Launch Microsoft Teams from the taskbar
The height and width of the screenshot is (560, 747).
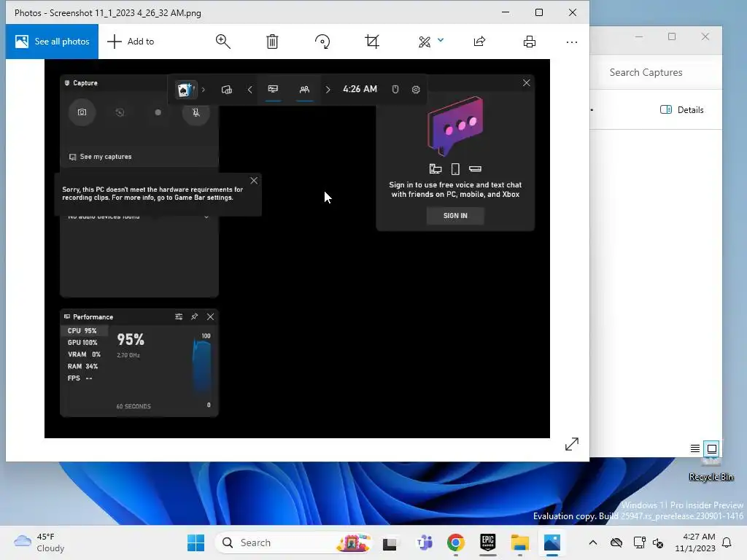pos(424,542)
